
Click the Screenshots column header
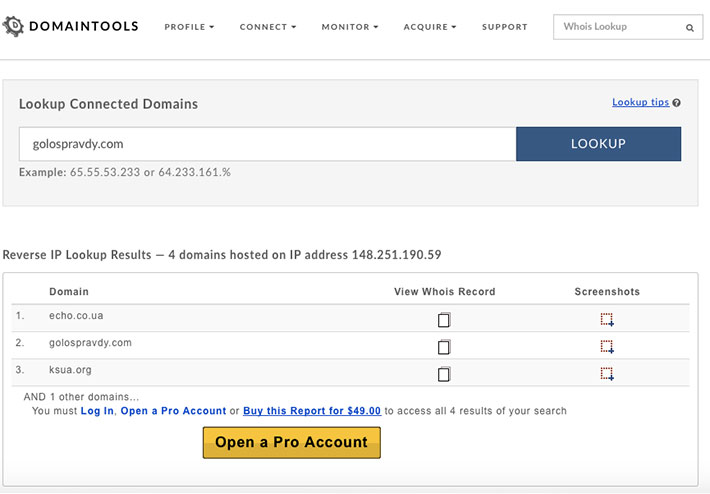607,292
